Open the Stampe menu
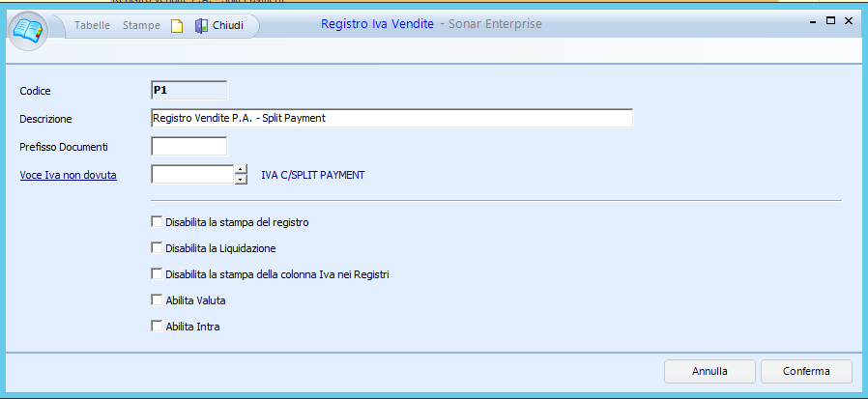Screen dimensions: 868x399 [x=141, y=25]
